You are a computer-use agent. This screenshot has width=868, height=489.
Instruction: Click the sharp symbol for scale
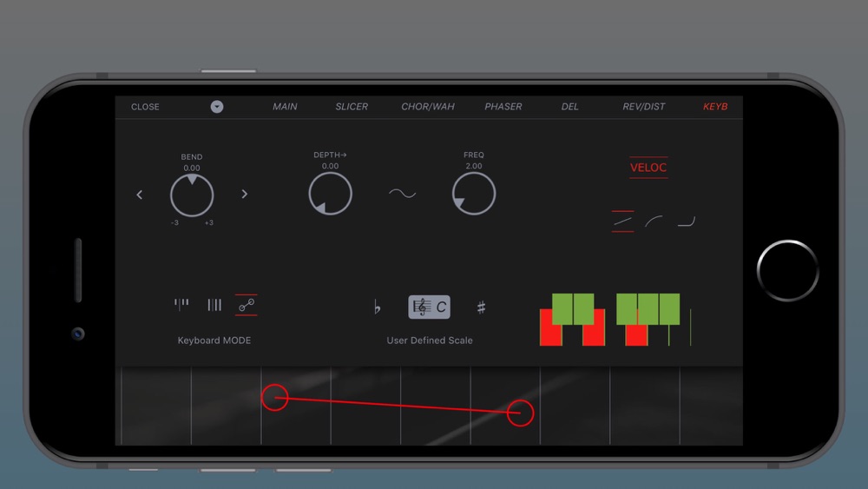point(481,307)
